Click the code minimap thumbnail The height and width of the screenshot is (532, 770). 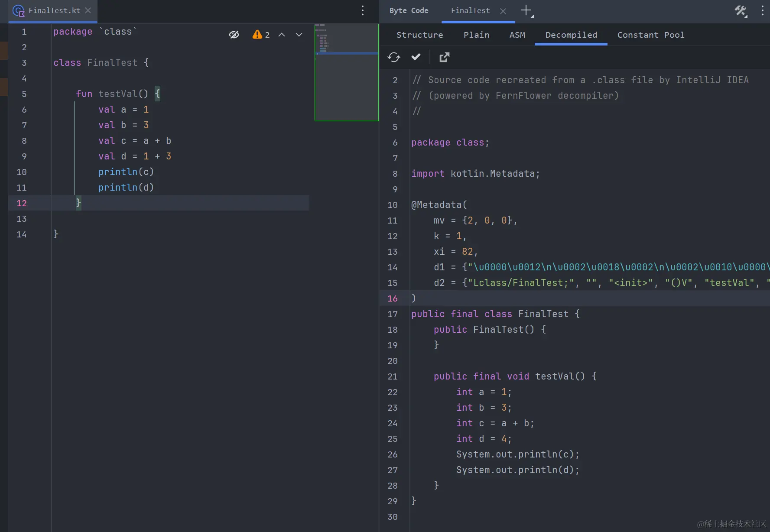[x=346, y=72]
